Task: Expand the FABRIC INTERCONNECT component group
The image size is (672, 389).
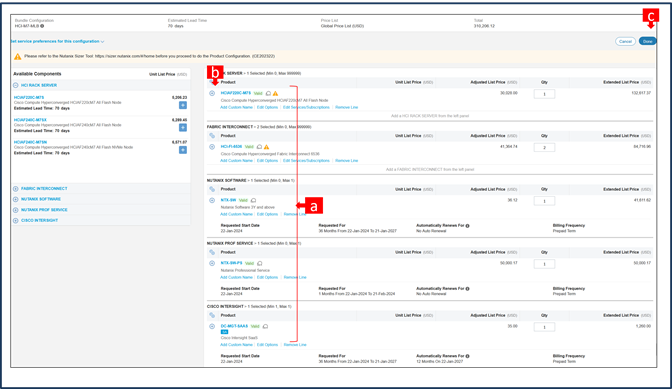Action: pos(16,189)
